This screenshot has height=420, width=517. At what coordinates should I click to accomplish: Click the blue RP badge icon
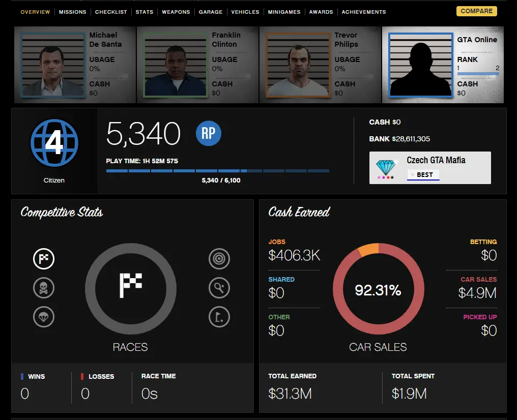pyautogui.click(x=209, y=133)
